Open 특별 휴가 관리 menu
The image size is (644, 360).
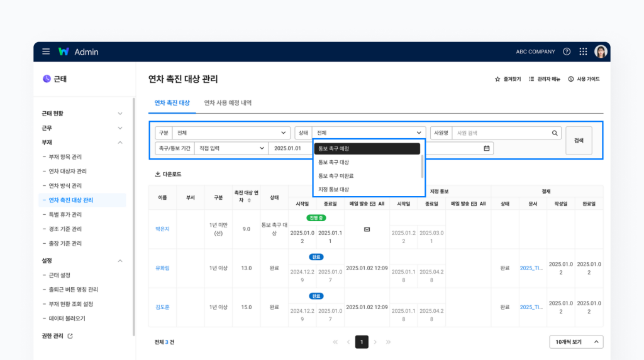coord(65,215)
